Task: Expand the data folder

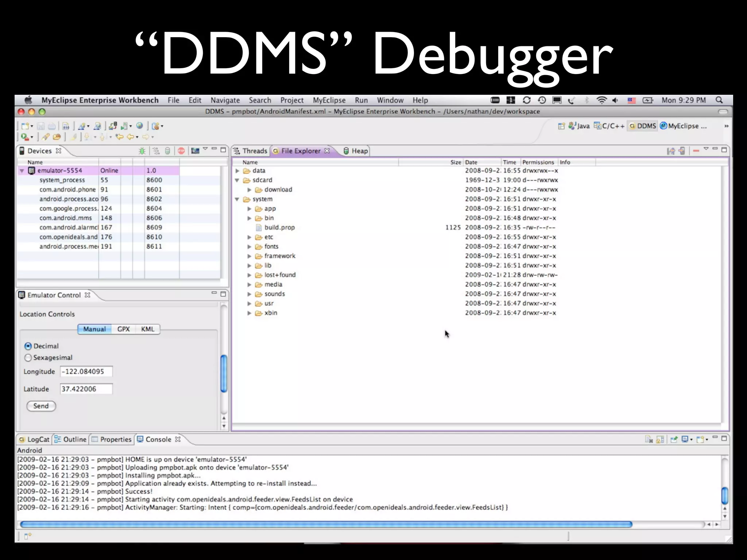Action: (x=237, y=171)
